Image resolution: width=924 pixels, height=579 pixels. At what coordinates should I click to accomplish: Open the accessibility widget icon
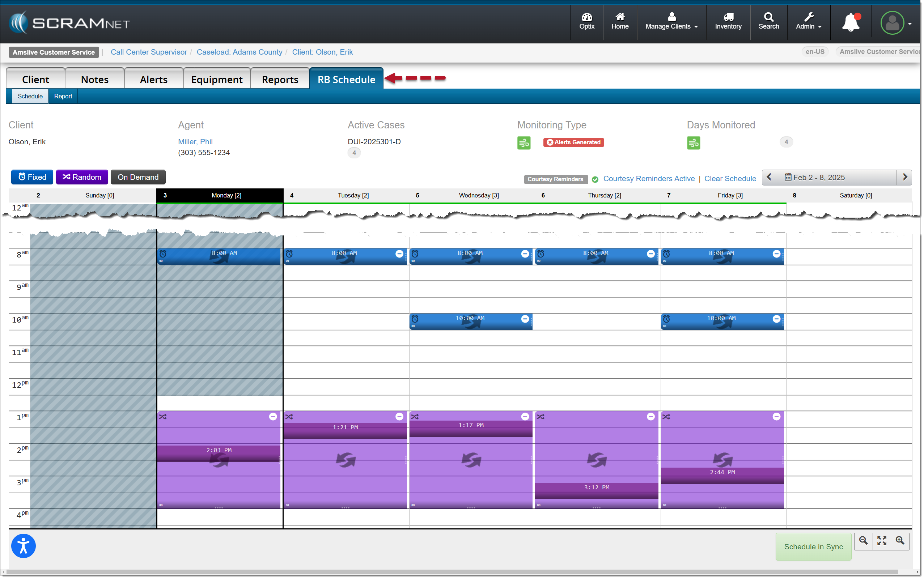click(x=24, y=546)
